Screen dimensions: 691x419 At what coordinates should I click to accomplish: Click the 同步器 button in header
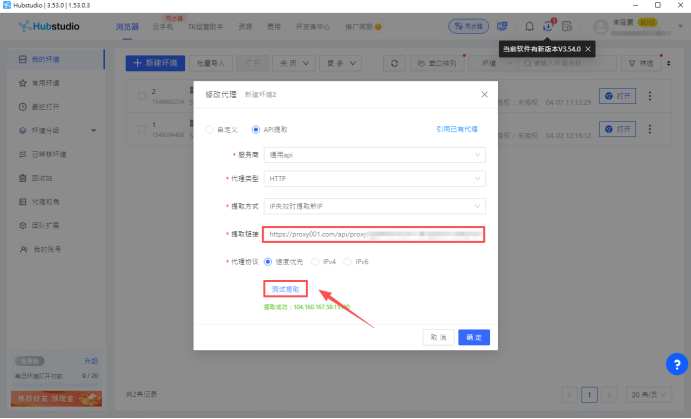click(468, 26)
